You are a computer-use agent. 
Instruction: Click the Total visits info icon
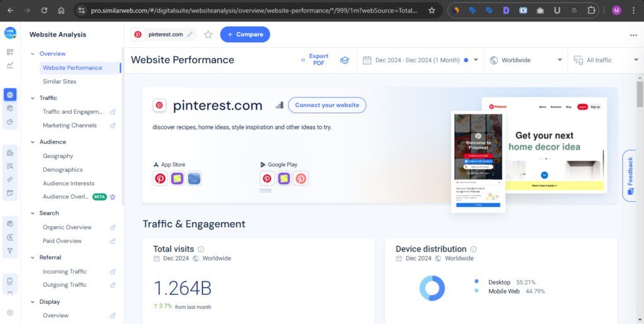coord(201,249)
